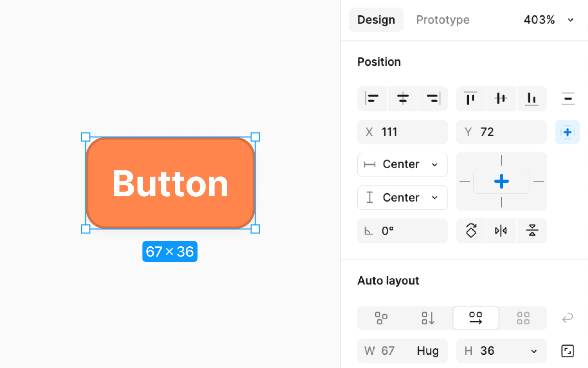Click the rotate 90 degrees icon
Viewport: 588px width, 368px height.
tap(471, 231)
